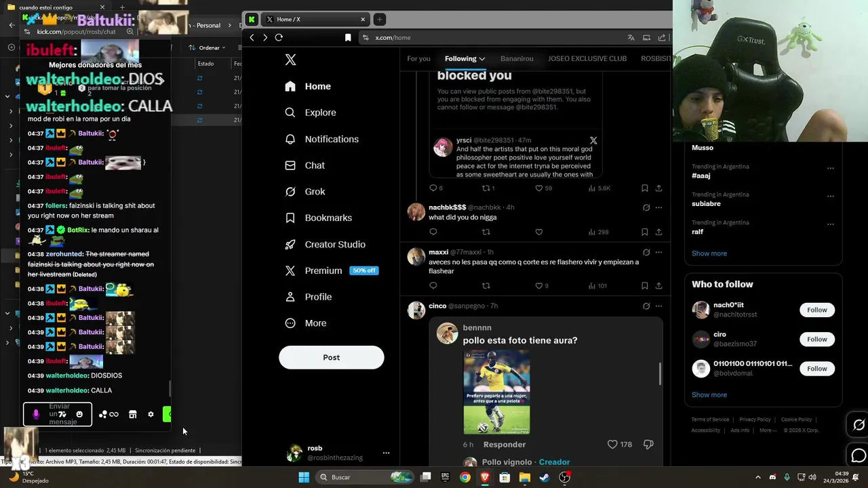Open the emoji picker in Kick chat
This screenshot has width=868, height=488.
click(79, 414)
